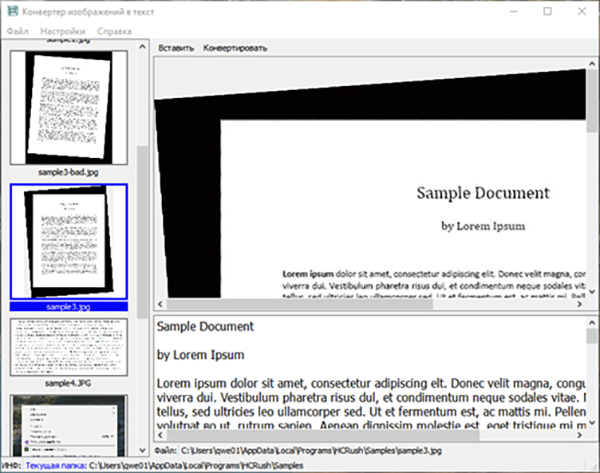This screenshot has height=473, width=600.
Task: Click the Текущая папка link in status bar
Action: pos(56,466)
